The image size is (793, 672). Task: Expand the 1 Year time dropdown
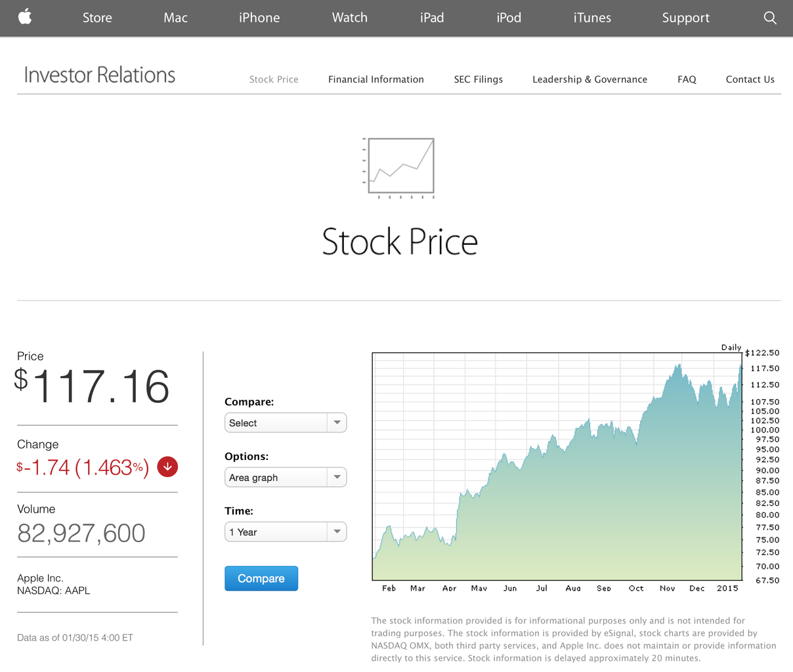click(x=286, y=532)
